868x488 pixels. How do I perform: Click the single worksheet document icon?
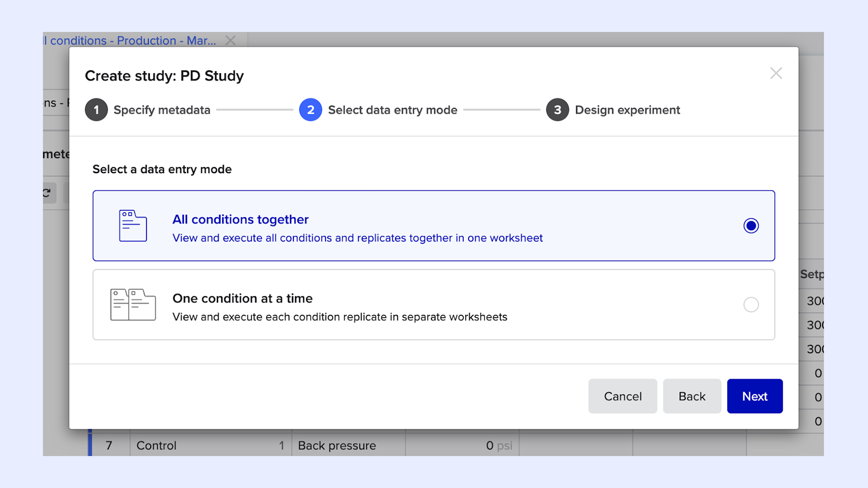click(133, 225)
